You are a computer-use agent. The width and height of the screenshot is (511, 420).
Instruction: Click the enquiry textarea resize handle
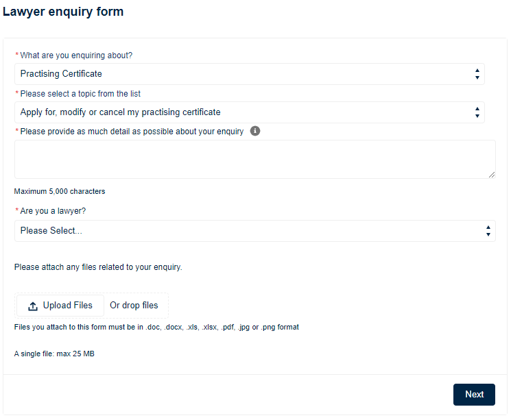pyautogui.click(x=491, y=174)
